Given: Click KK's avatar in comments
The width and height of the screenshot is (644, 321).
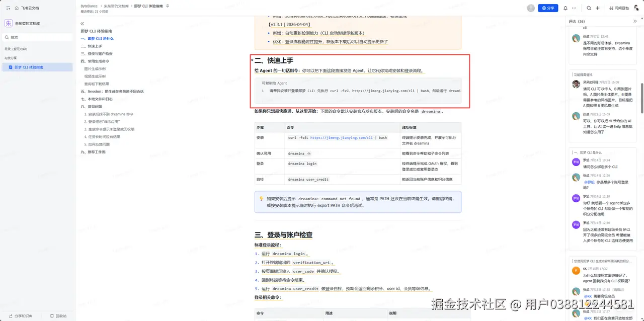Looking at the screenshot, I should pyautogui.click(x=576, y=271).
